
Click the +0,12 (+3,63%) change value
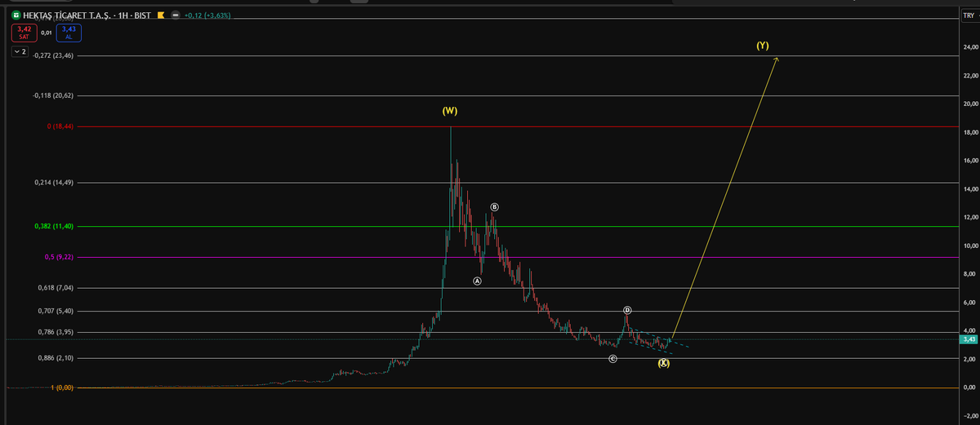(209, 15)
